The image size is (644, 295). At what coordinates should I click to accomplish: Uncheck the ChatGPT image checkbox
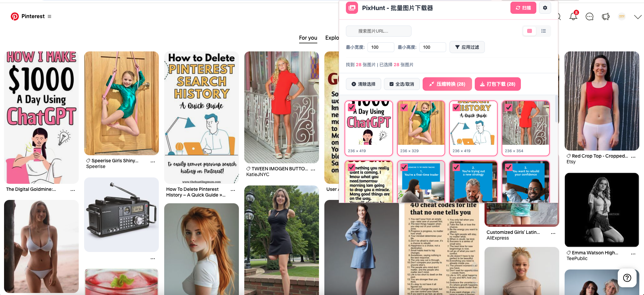(x=352, y=108)
